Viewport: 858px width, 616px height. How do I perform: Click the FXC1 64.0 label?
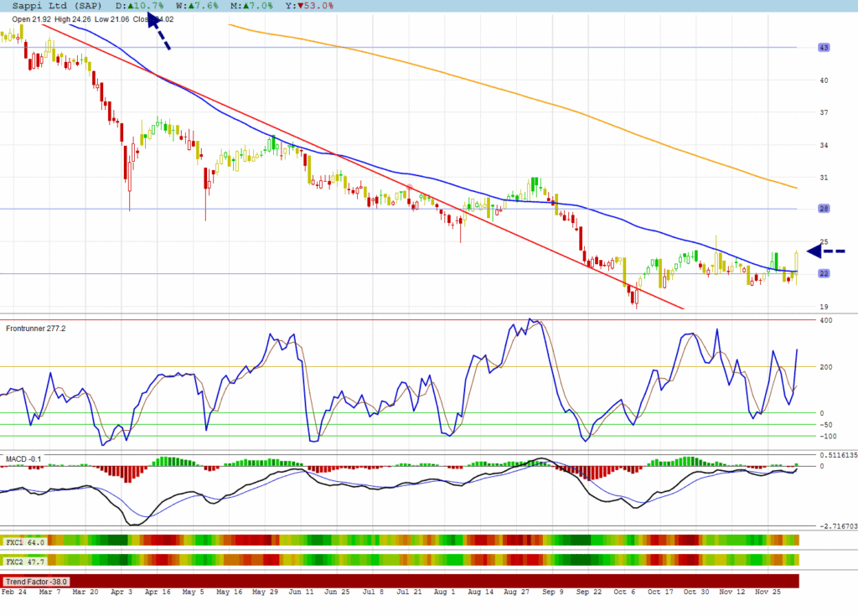coord(23,542)
